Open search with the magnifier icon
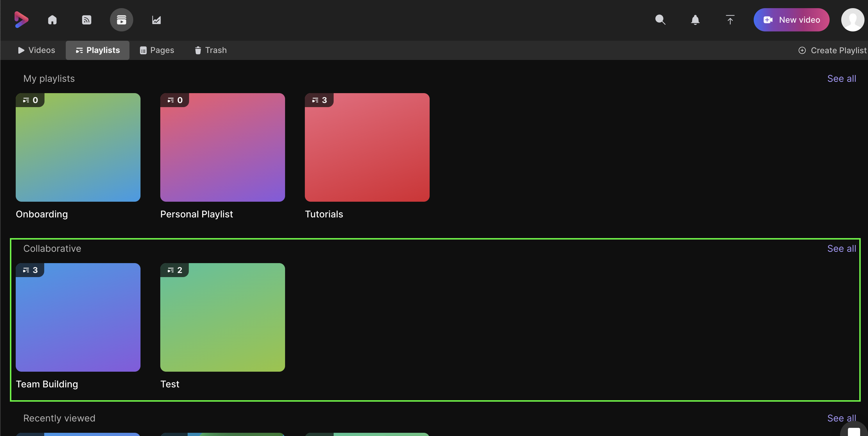Viewport: 868px width, 436px height. click(660, 20)
